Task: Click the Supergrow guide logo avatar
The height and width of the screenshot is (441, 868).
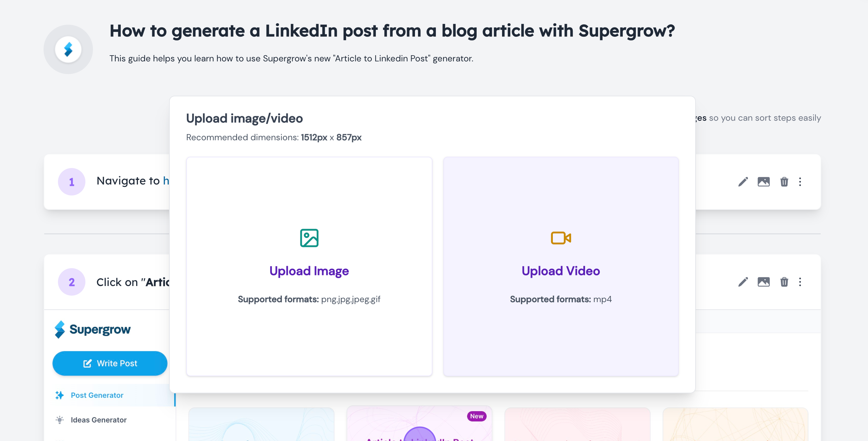Action: [68, 49]
